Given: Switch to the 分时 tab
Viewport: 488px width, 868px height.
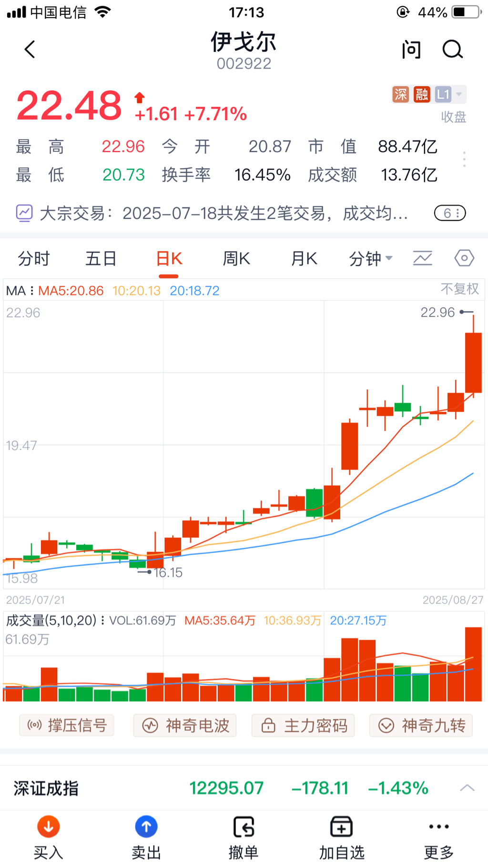Looking at the screenshot, I should pos(34,259).
